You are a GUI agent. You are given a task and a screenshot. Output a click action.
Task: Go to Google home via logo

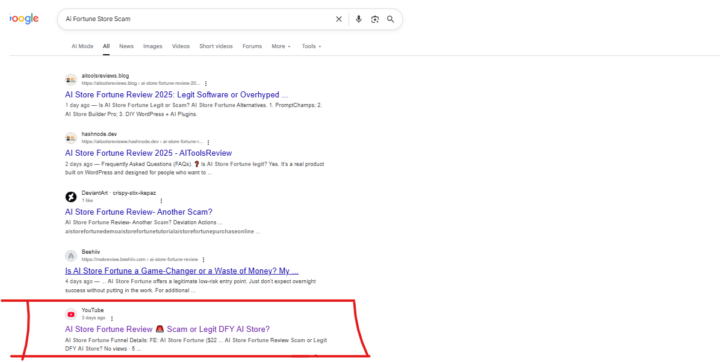tap(24, 19)
